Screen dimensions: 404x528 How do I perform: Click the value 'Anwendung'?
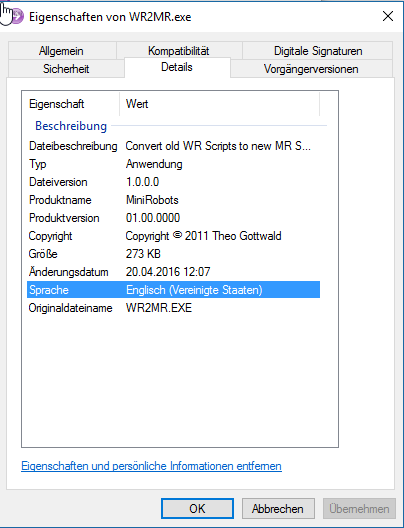pyautogui.click(x=154, y=164)
